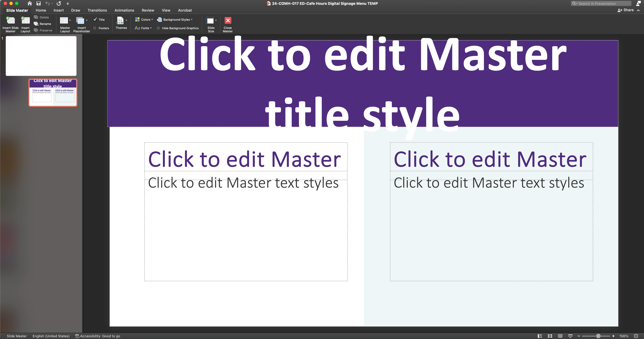Click right purple 'Click to edit Master' heading

[490, 159]
